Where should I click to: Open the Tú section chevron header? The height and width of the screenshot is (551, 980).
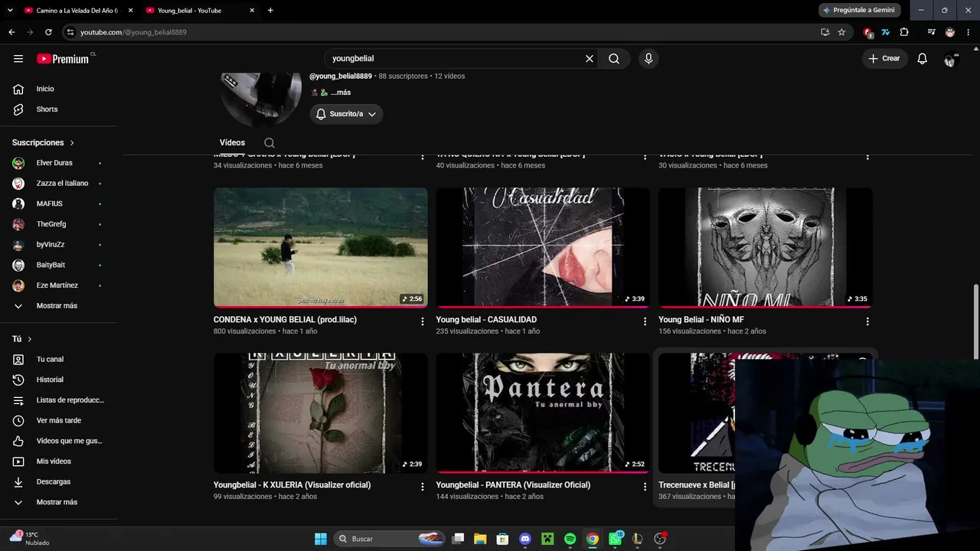[x=22, y=339]
